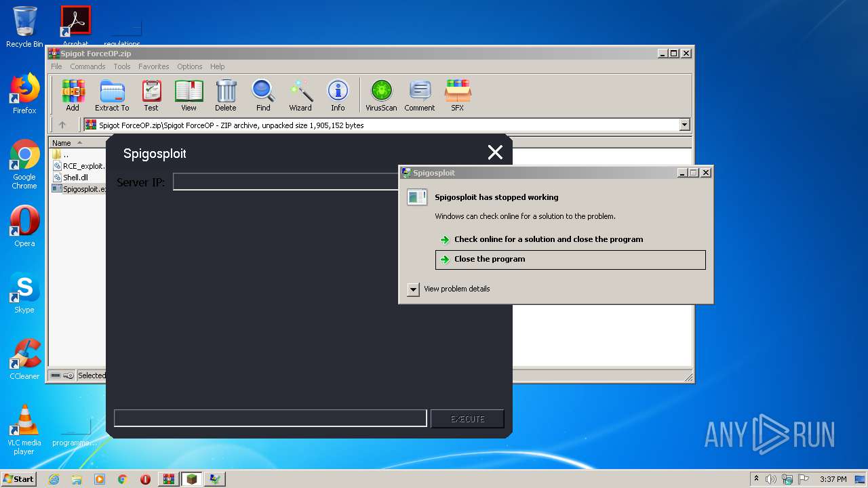Click the Test archive icon
The image size is (868, 488).
coord(151,95)
